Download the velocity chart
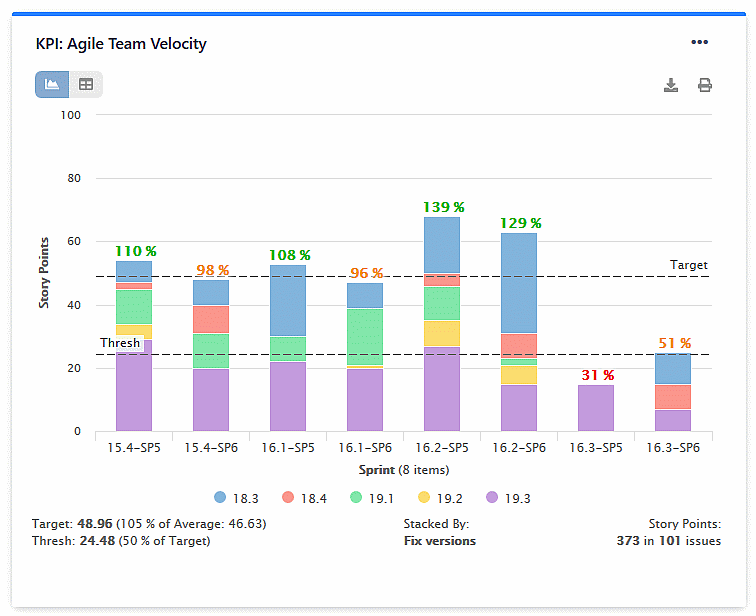The image size is (756, 616). click(671, 85)
